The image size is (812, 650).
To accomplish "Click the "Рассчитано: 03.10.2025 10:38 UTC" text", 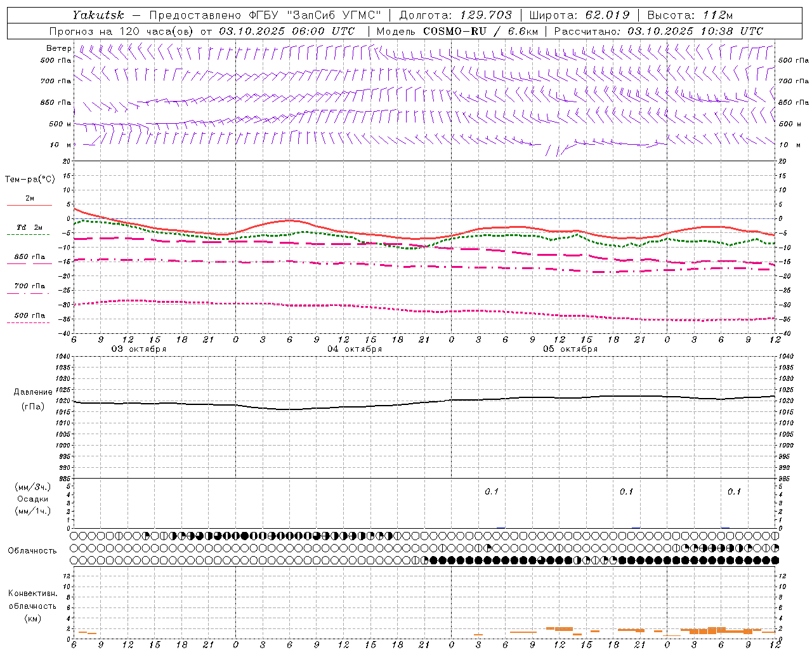I will pos(658,31).
